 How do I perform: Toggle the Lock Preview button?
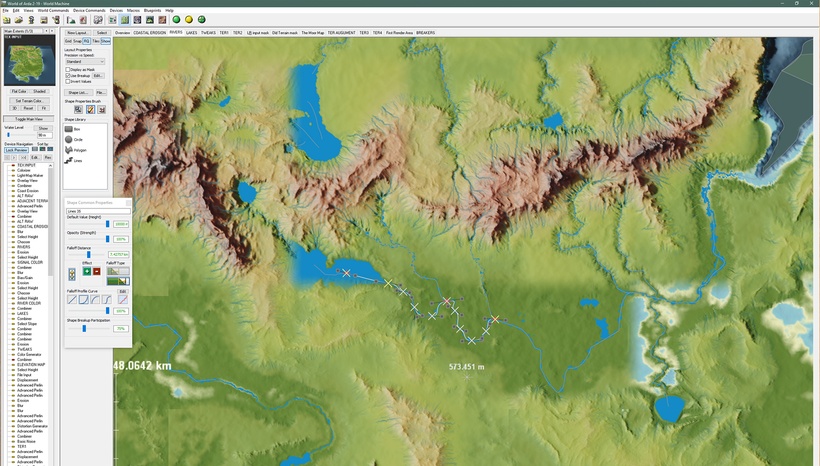16,150
